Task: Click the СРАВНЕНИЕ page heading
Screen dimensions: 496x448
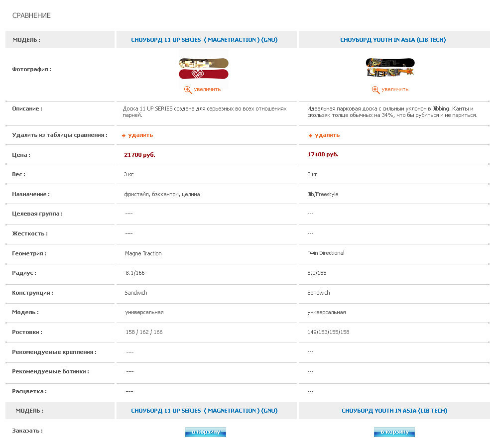Action: (x=31, y=15)
